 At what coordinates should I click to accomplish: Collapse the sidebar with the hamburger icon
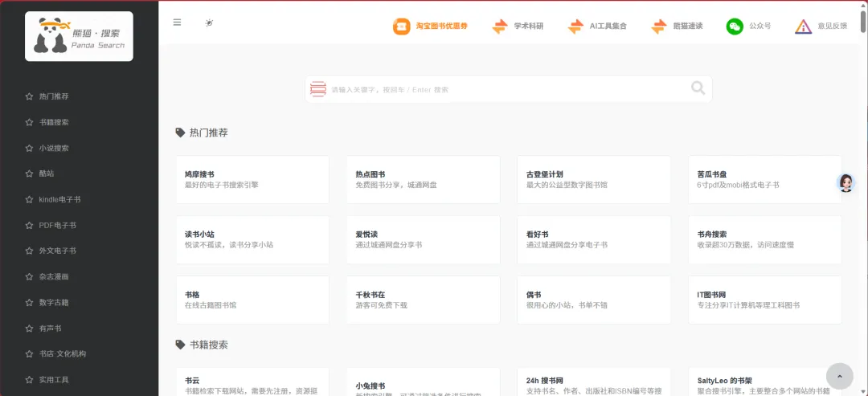point(177,22)
